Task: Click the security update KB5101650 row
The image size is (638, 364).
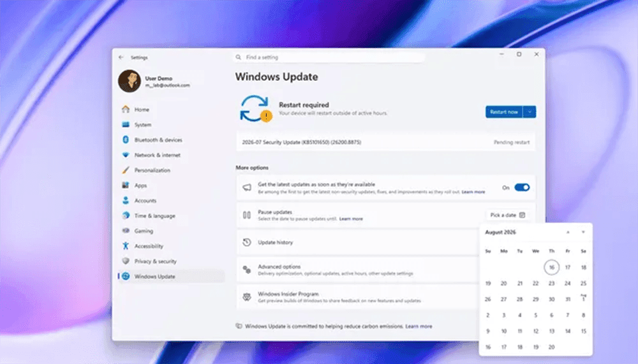Action: (386, 142)
